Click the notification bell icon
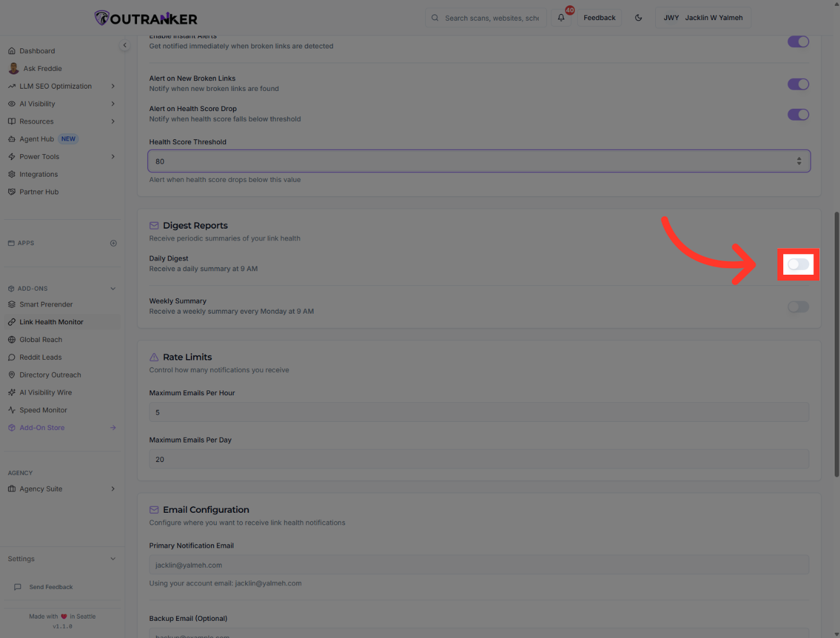 pyautogui.click(x=561, y=18)
